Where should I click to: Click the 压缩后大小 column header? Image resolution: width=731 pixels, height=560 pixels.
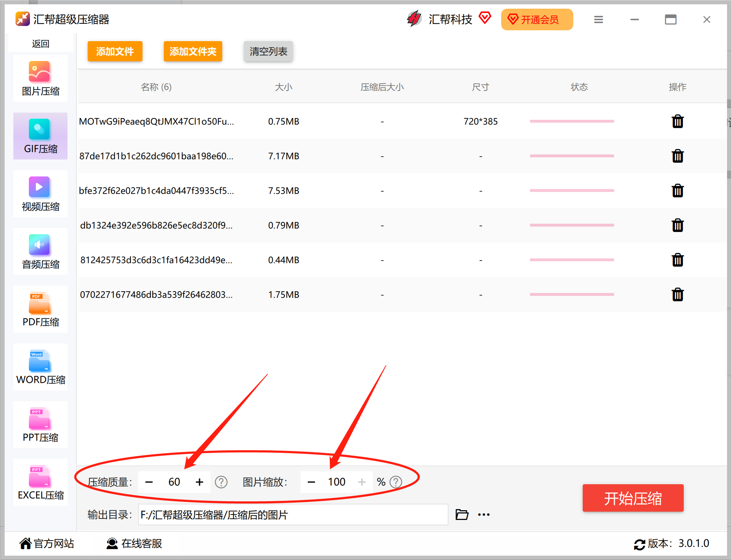(x=382, y=87)
